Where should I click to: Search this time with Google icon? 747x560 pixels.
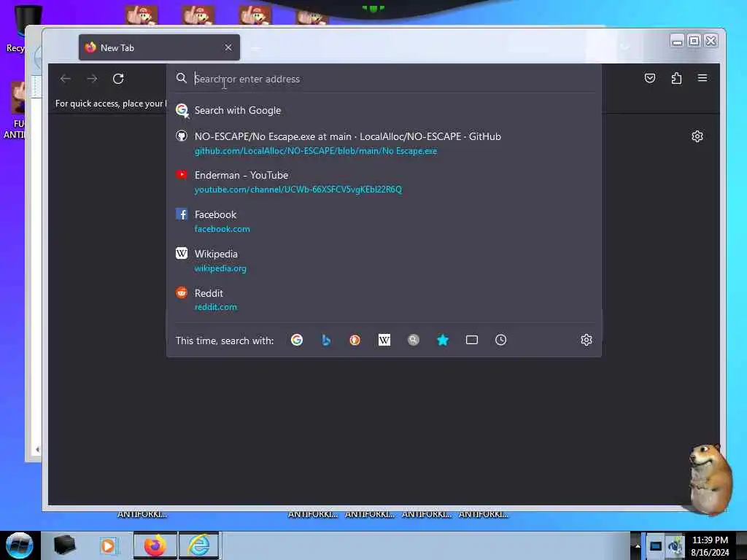(x=297, y=340)
